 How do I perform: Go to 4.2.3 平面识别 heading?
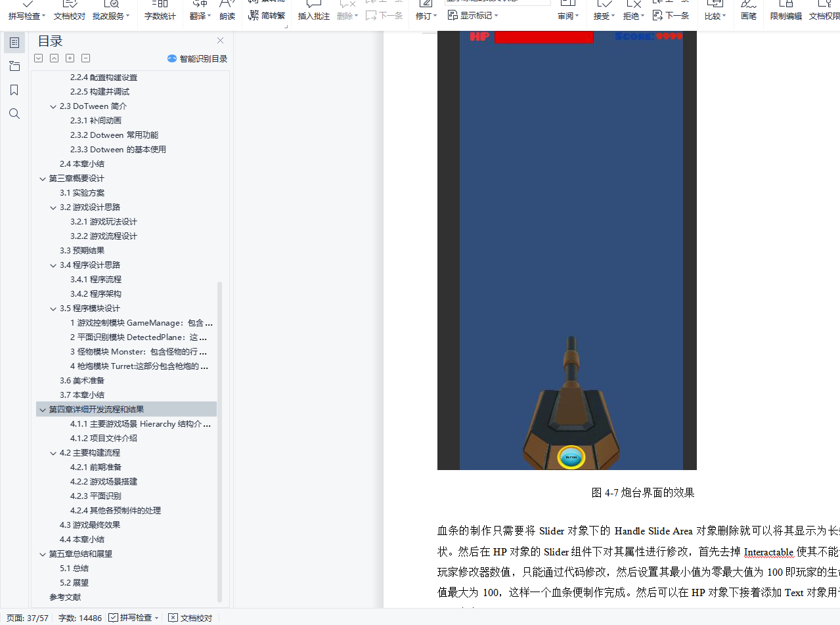[x=96, y=496]
